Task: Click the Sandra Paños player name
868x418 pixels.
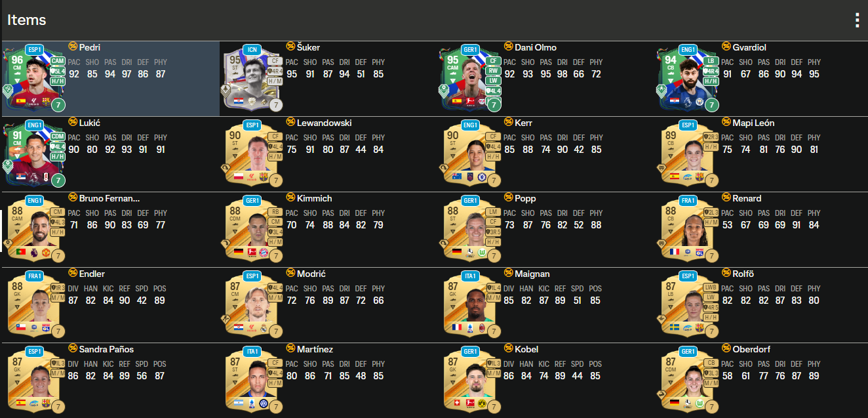Action: click(x=106, y=349)
